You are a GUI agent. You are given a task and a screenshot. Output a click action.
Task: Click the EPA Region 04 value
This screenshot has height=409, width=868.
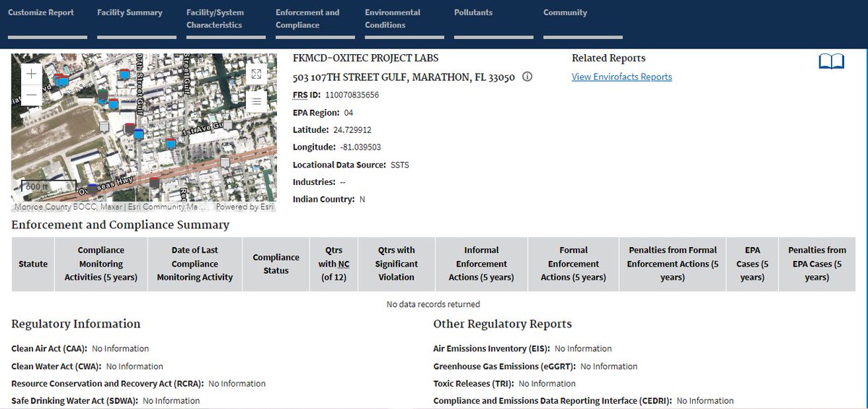click(x=349, y=113)
